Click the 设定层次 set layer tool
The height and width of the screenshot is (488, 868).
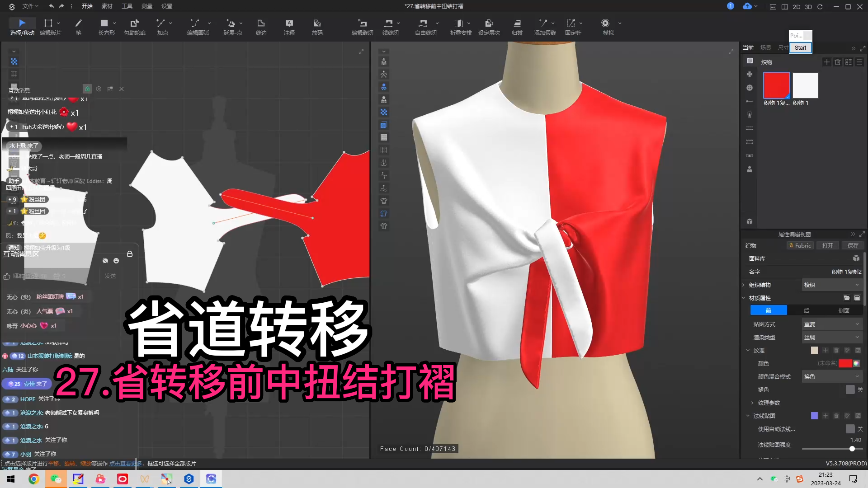point(489,27)
